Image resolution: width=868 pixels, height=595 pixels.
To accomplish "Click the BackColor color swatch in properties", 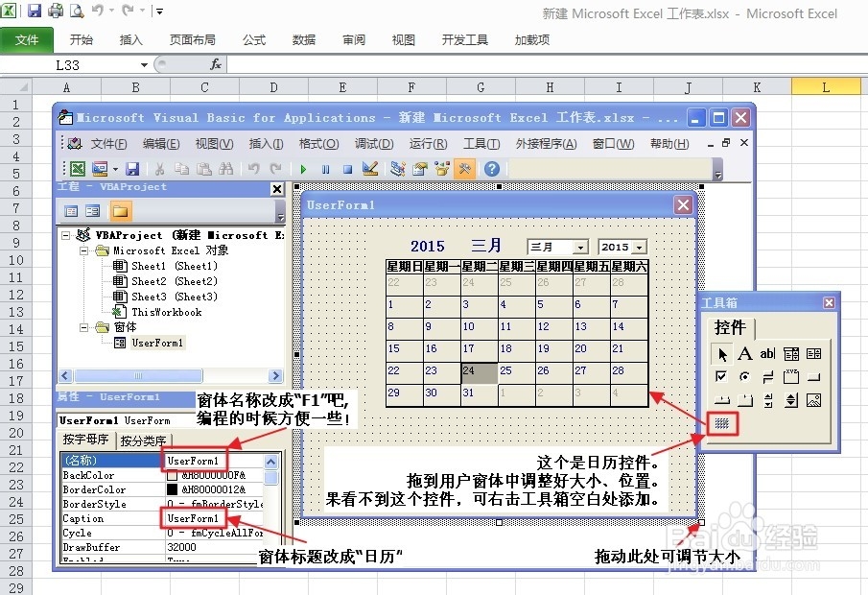I will click(x=172, y=475).
